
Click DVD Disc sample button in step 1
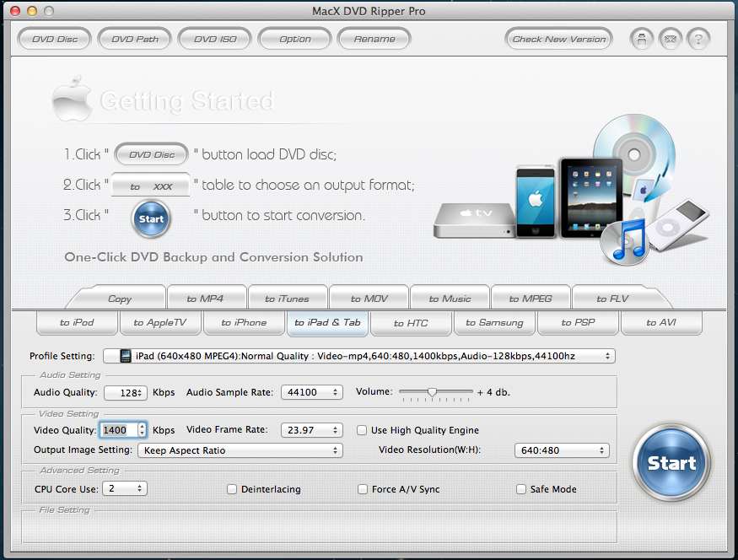tap(152, 154)
